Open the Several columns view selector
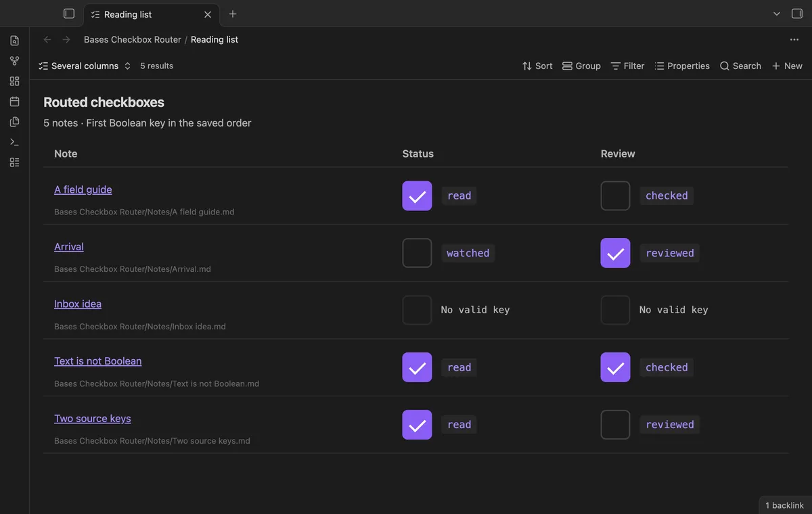This screenshot has width=812, height=514. click(85, 66)
